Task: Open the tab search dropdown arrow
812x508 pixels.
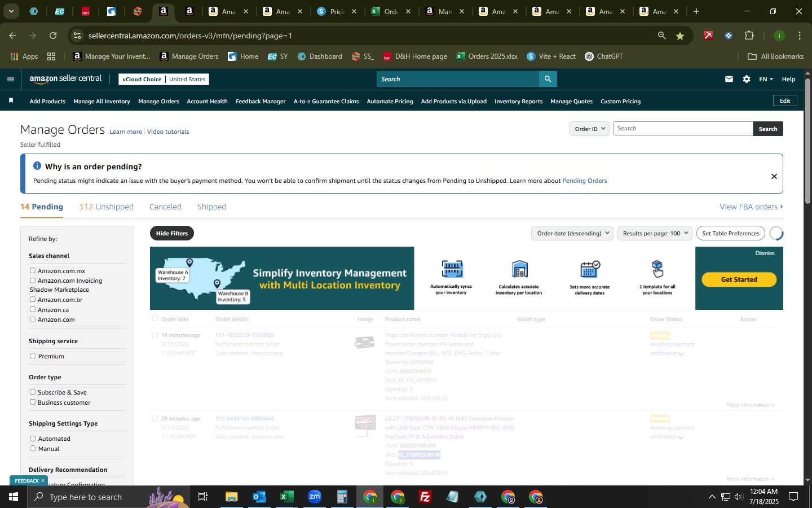Action: (x=11, y=11)
